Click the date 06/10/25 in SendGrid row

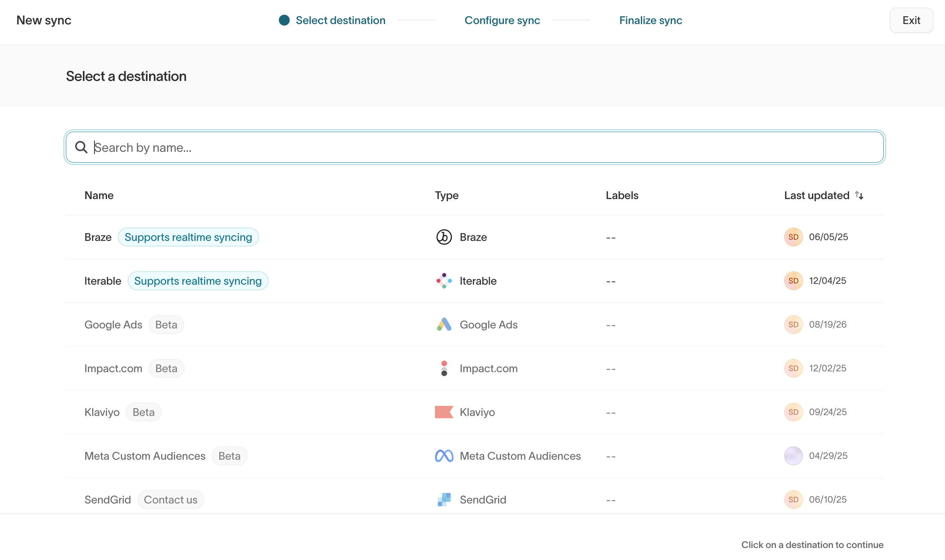(828, 500)
